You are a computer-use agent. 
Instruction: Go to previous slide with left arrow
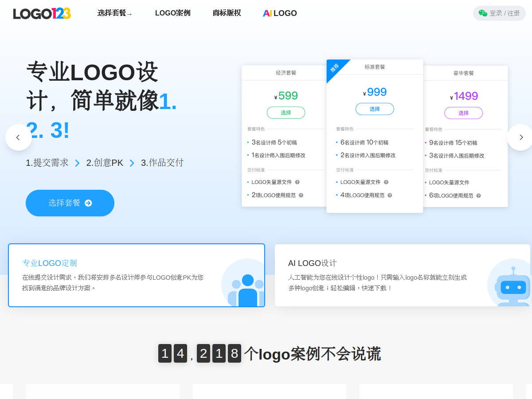(18, 137)
